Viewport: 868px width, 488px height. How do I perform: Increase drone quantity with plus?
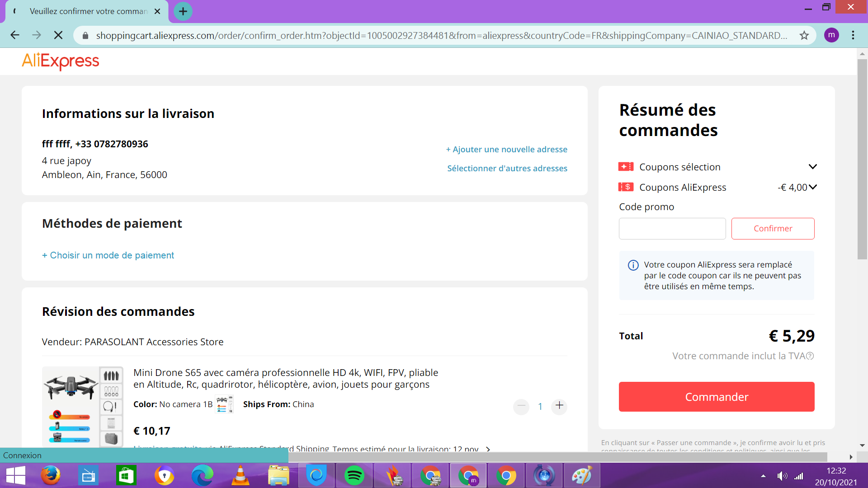coord(559,406)
